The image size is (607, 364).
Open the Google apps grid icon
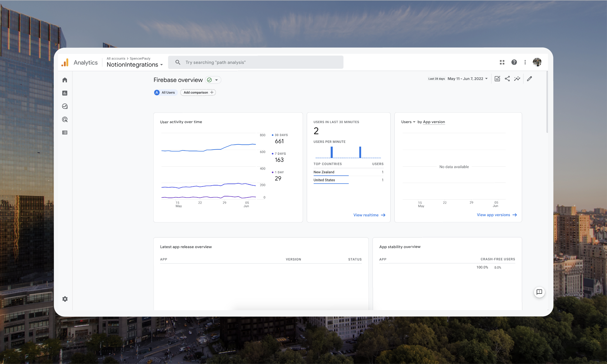502,62
